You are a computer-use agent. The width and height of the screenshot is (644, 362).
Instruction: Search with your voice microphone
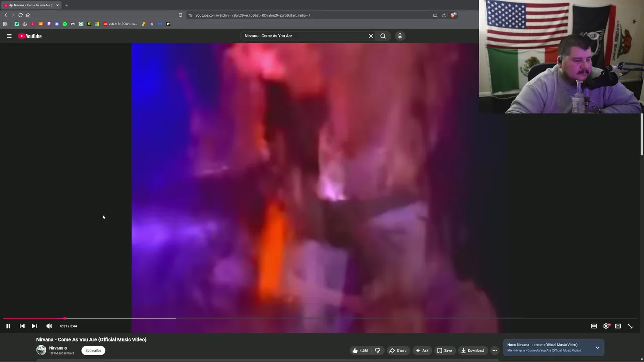pyautogui.click(x=400, y=36)
